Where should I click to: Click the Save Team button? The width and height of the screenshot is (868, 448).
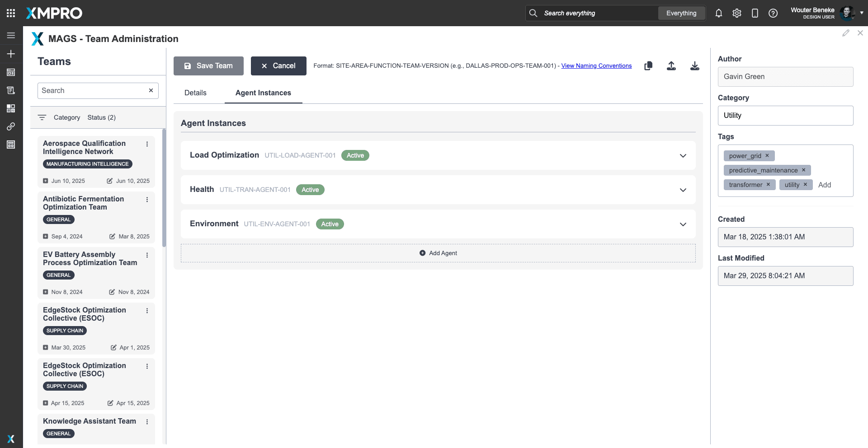click(x=208, y=66)
